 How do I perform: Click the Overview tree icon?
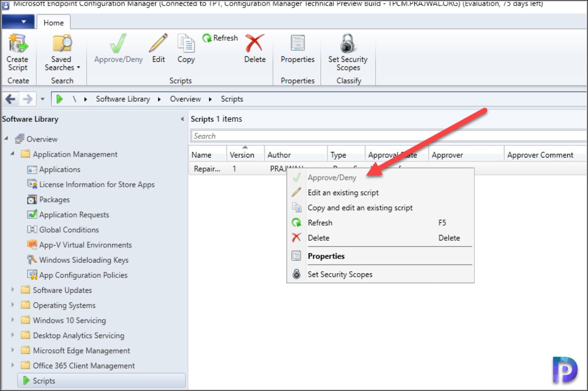pos(20,139)
